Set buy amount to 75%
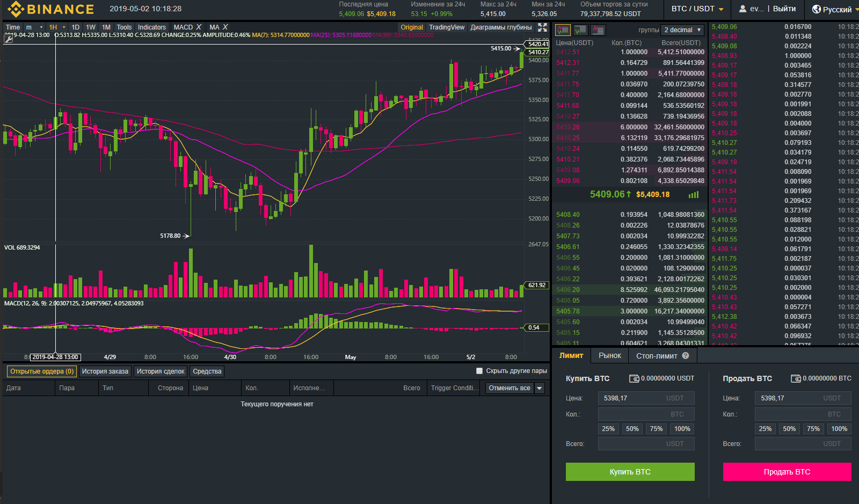The height and width of the screenshot is (504, 859). [656, 429]
